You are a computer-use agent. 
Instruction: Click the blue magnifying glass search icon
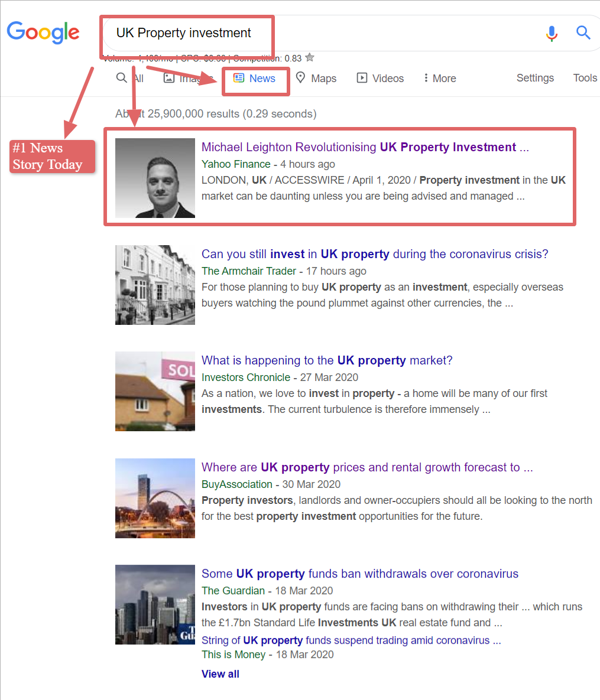coord(583,33)
